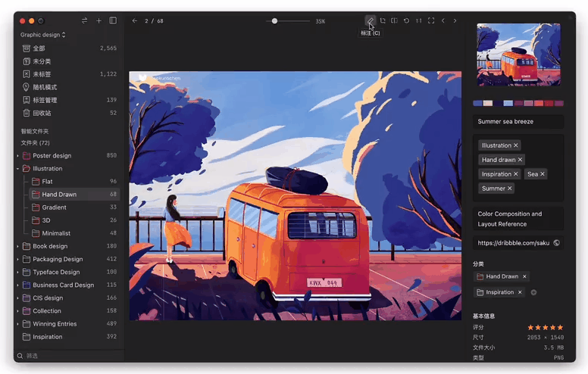Click the switch library arrows icon

84,20
